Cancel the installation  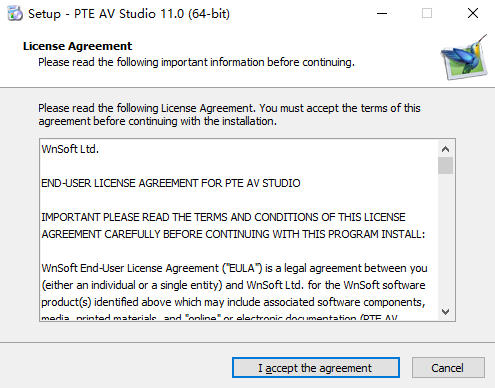pyautogui.click(x=448, y=368)
